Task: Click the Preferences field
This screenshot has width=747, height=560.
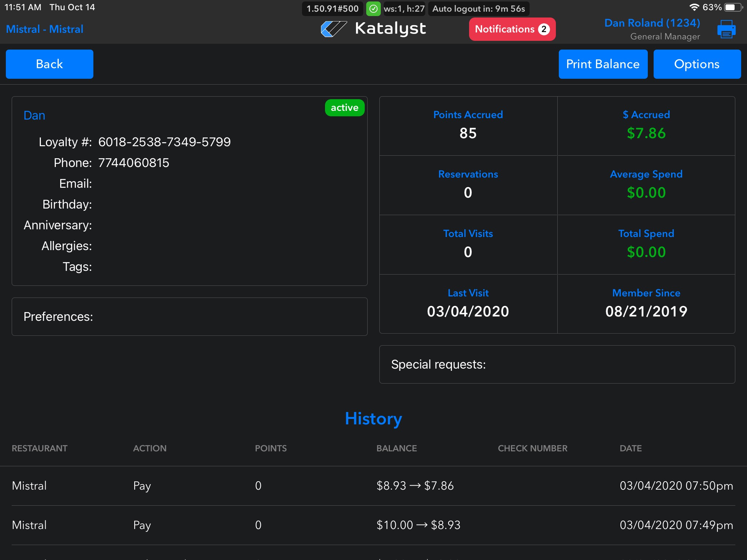Action: coord(189,316)
